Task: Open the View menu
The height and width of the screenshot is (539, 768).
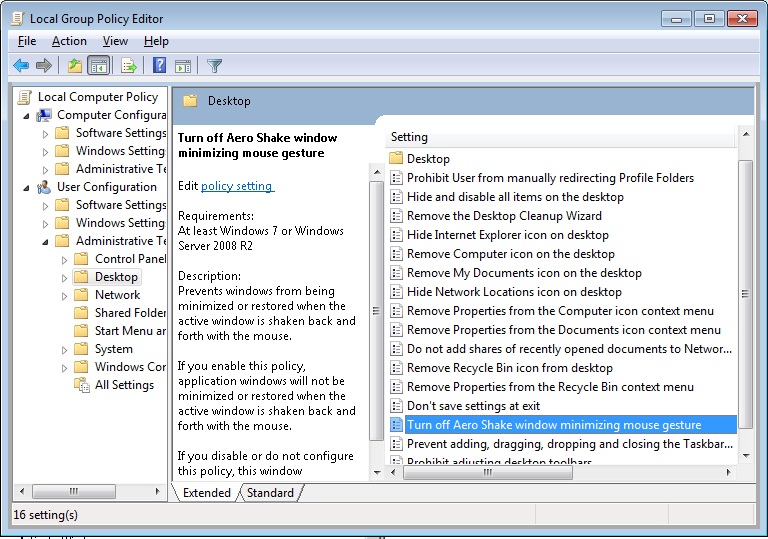Action: point(115,41)
